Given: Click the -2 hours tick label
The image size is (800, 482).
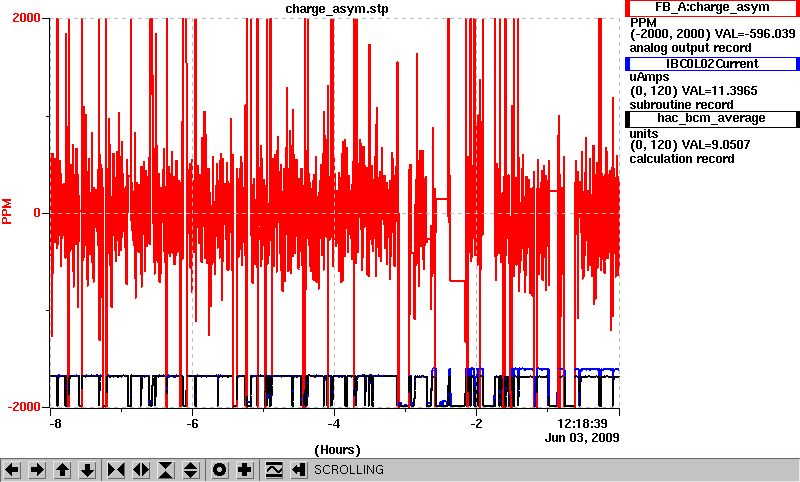Looking at the screenshot, I should [x=476, y=424].
